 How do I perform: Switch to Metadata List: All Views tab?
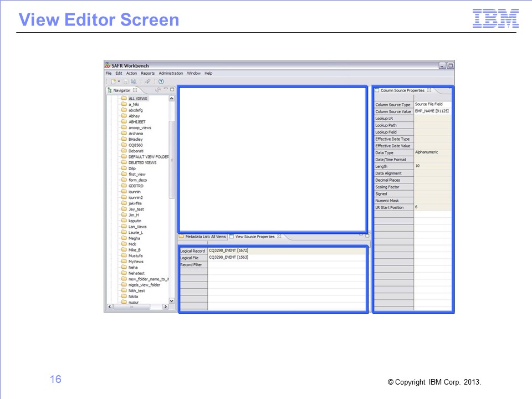click(x=202, y=237)
